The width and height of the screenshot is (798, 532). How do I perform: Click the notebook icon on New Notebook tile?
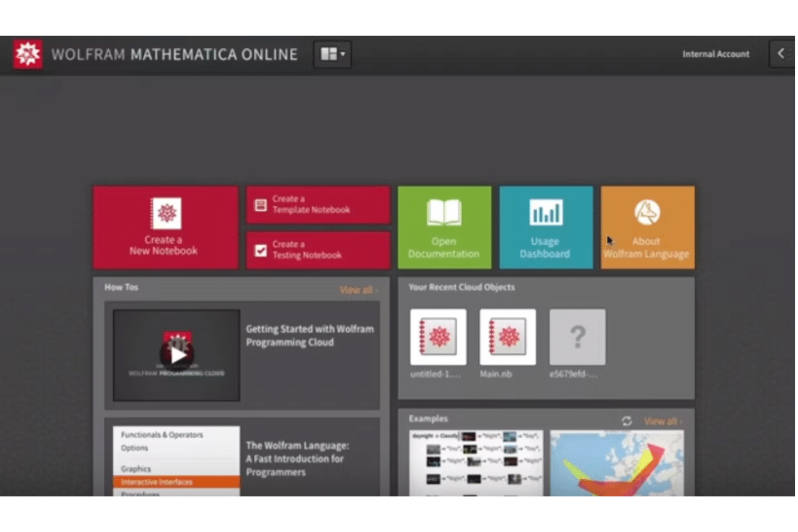point(166,213)
